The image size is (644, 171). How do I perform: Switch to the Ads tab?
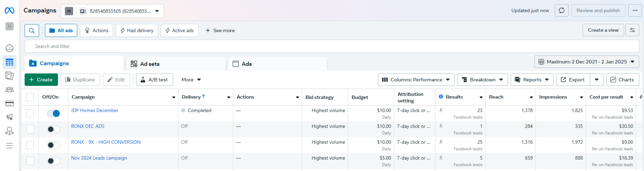247,64
